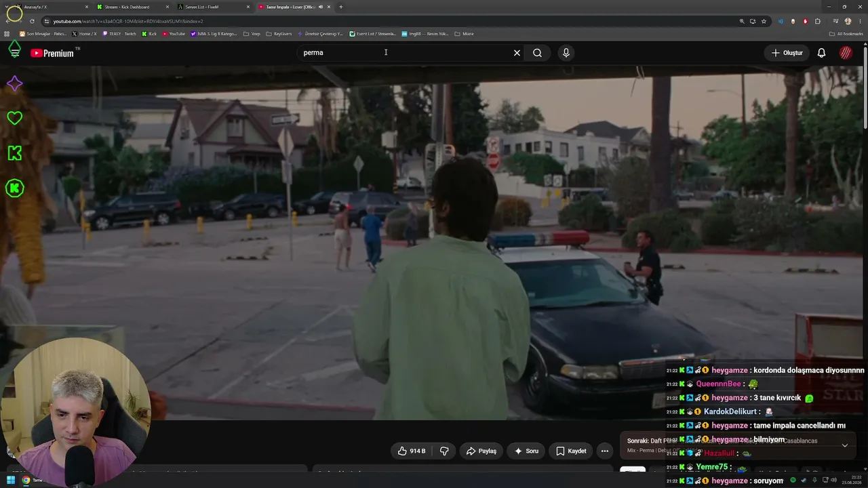Expand the Sonraki playlist panel chevron
The width and height of the screenshot is (868, 488).
(844, 445)
